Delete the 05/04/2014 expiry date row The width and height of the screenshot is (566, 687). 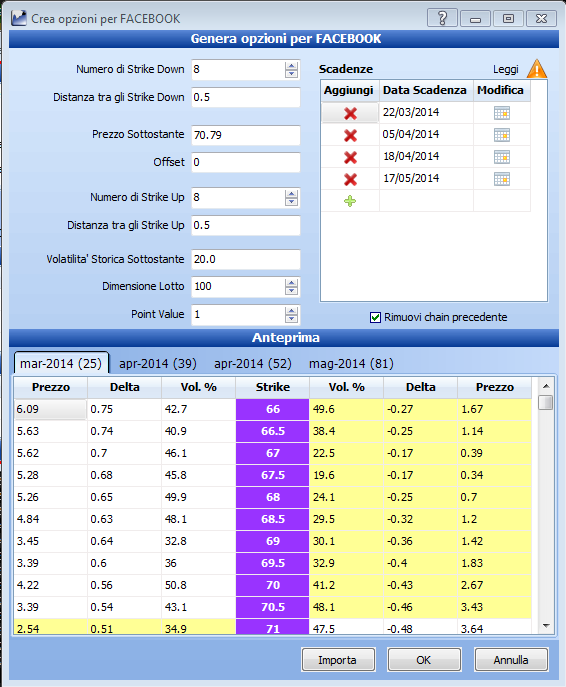(x=350, y=135)
